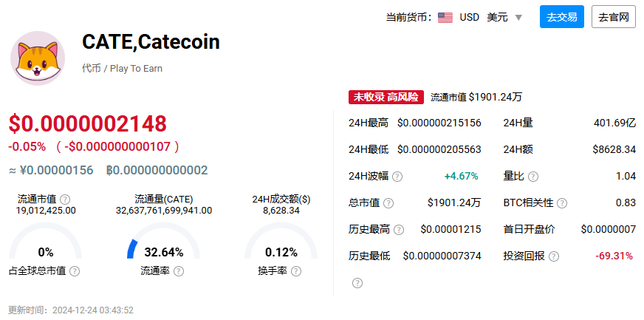The image size is (644, 320).
Task: Open help icon next to 24H波幅
Action: [x=397, y=177]
